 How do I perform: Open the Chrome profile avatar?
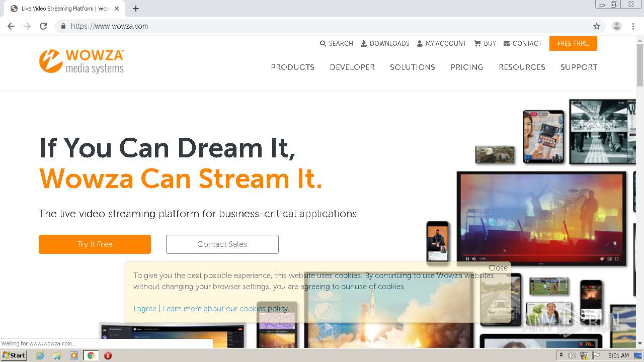(616, 26)
